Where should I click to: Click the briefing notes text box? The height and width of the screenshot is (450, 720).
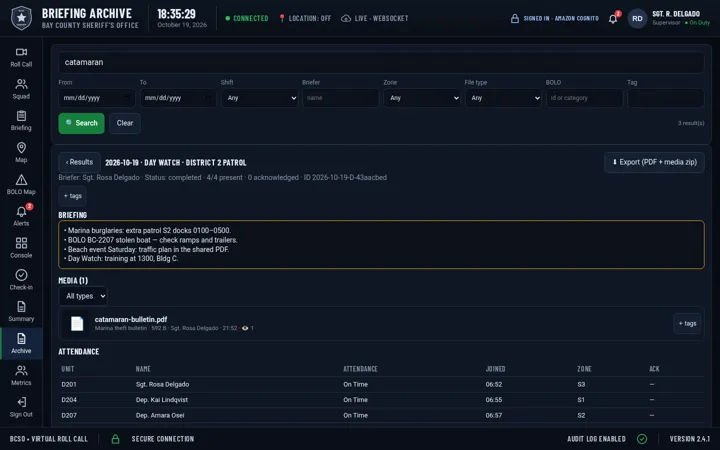point(381,245)
